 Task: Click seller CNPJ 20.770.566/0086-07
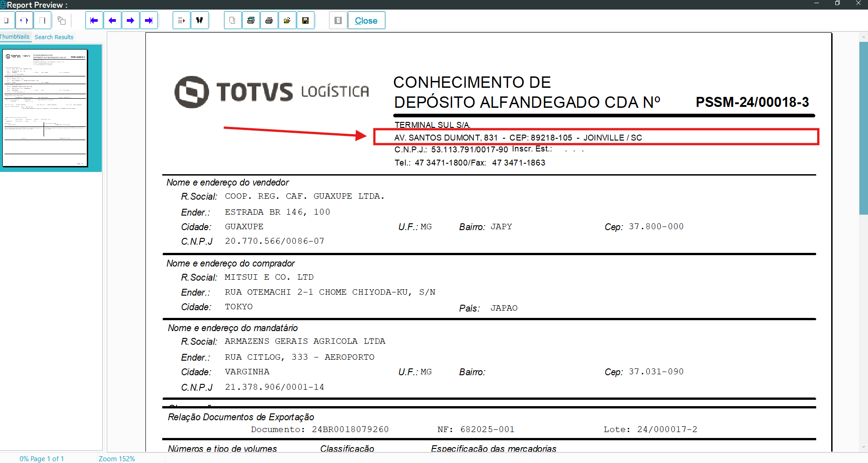[274, 241]
